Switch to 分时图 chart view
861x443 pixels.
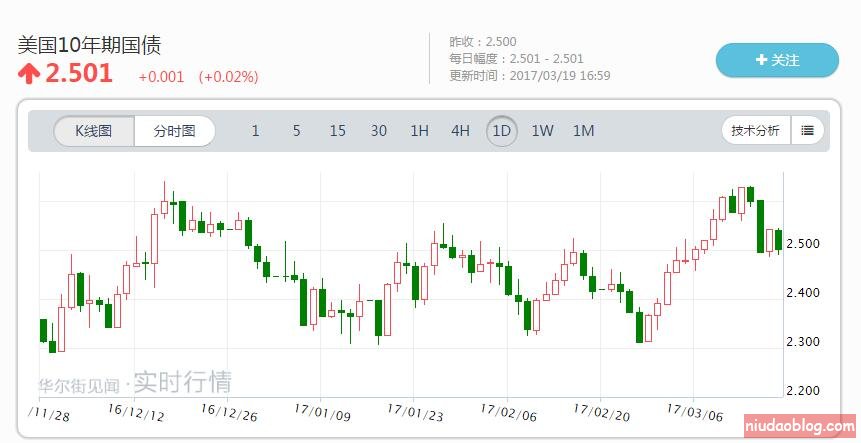point(175,131)
